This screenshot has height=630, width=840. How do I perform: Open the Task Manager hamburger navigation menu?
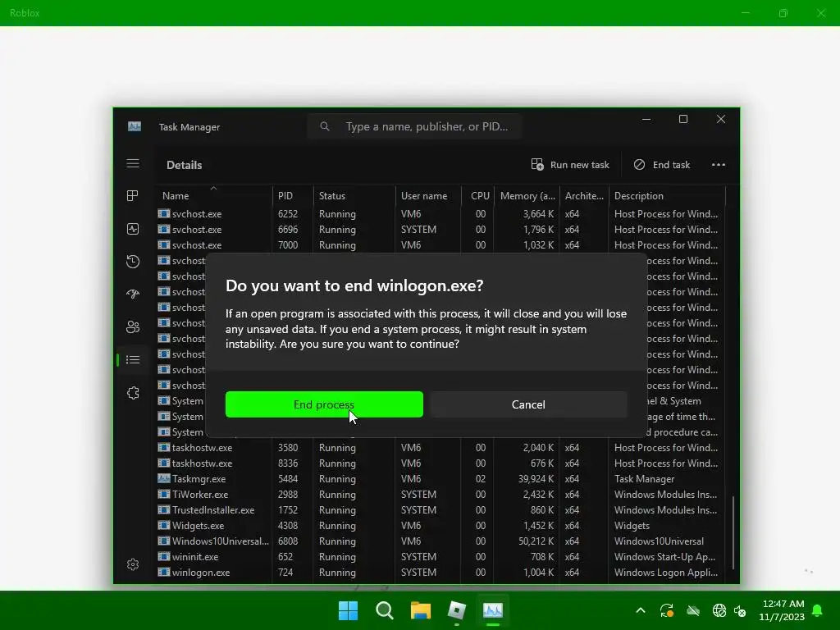pyautogui.click(x=133, y=163)
